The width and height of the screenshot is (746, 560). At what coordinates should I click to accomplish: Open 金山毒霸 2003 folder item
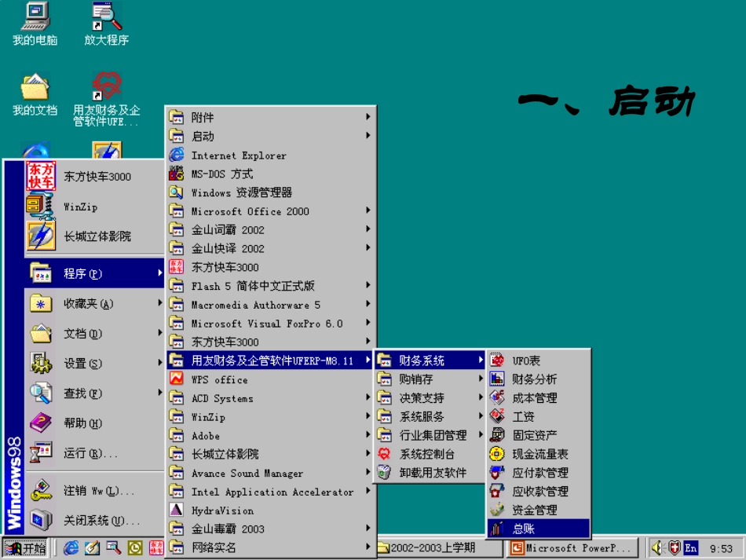(x=270, y=529)
